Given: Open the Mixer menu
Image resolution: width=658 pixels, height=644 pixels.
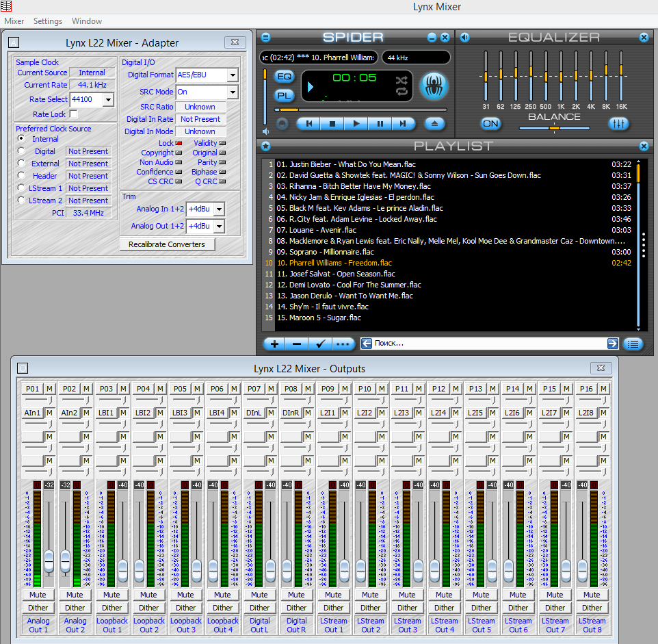Looking at the screenshot, I should coord(14,21).
